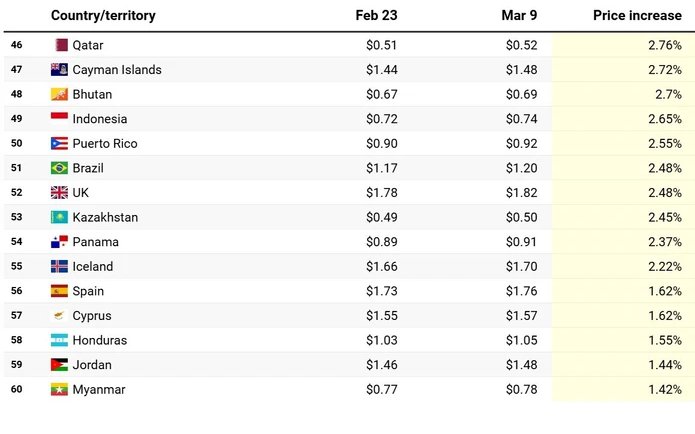Sort by Price increase column header
The image size is (695, 434).
(x=636, y=16)
